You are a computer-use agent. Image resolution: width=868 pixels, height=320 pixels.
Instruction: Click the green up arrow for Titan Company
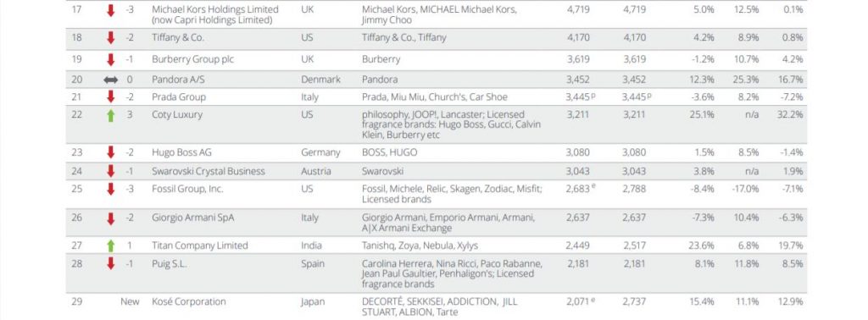pos(111,246)
